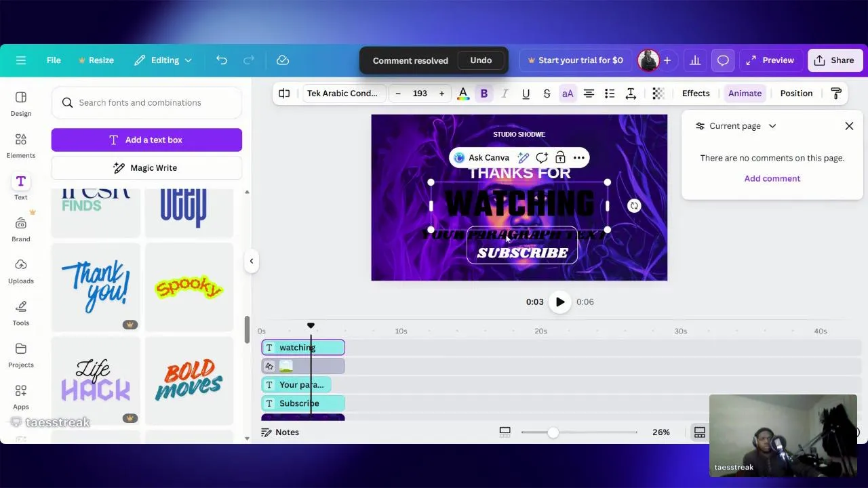This screenshot has width=868, height=488.
Task: Redo action with forward arrow icon
Action: pos(249,60)
